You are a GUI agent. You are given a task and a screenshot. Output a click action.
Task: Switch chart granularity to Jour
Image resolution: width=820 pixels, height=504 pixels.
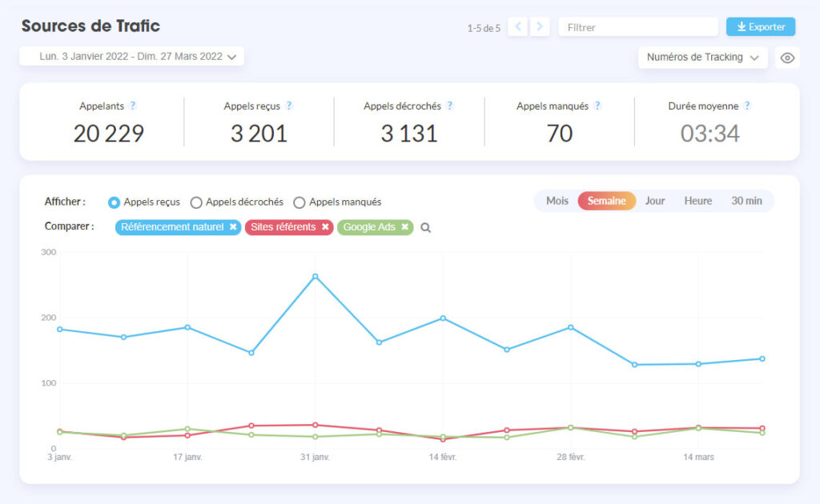click(654, 201)
